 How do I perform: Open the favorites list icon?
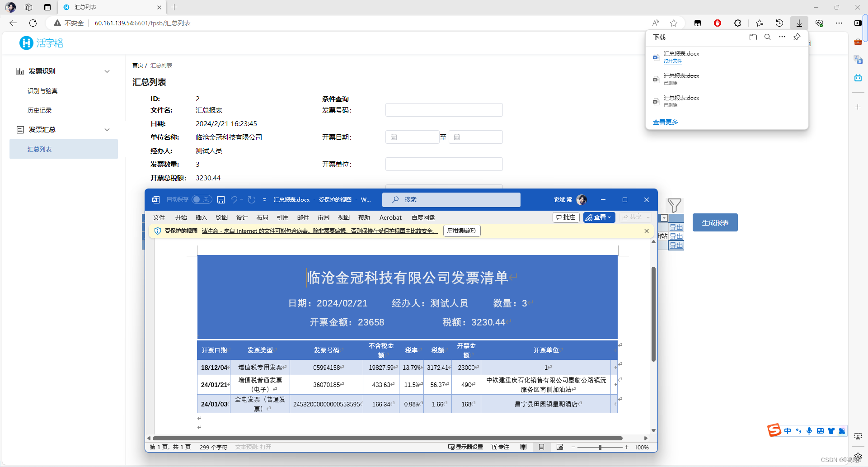pyautogui.click(x=759, y=23)
